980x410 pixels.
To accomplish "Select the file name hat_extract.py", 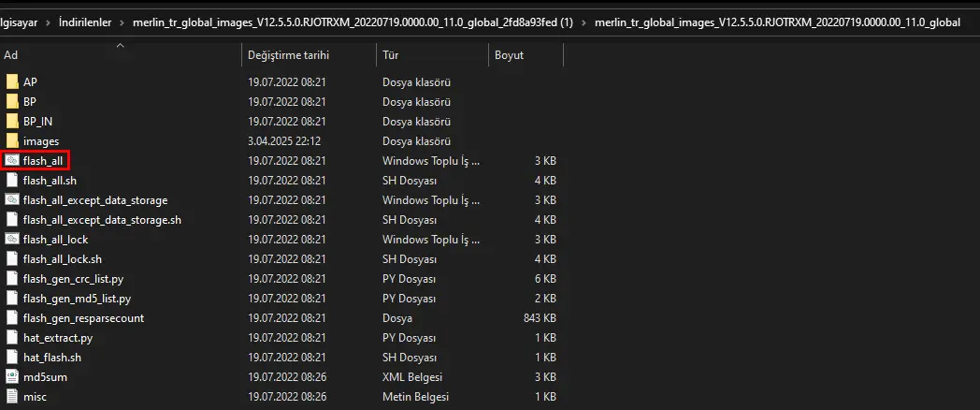I will click(58, 338).
